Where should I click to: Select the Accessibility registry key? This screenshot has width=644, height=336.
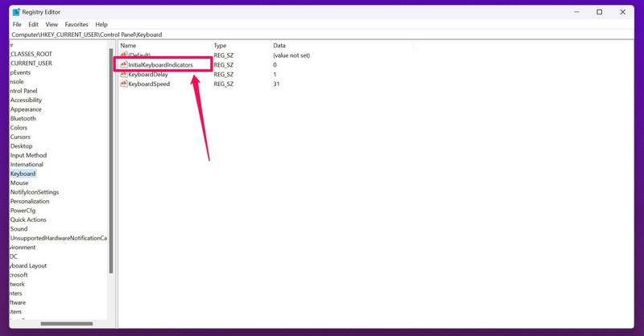click(26, 100)
